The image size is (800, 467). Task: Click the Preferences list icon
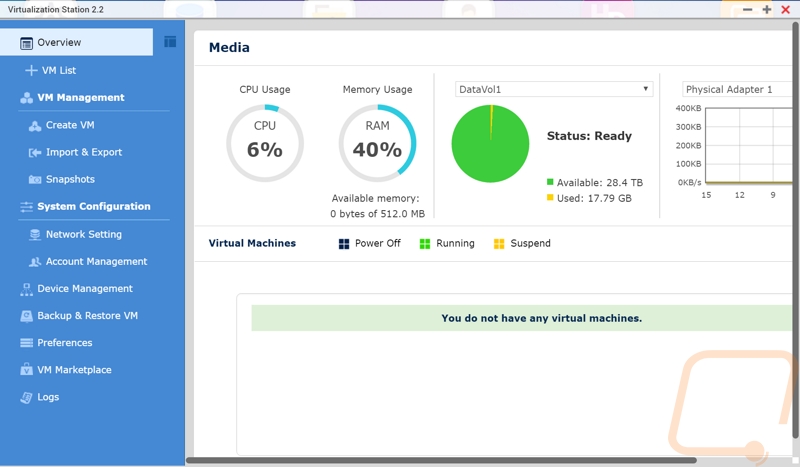click(26, 343)
